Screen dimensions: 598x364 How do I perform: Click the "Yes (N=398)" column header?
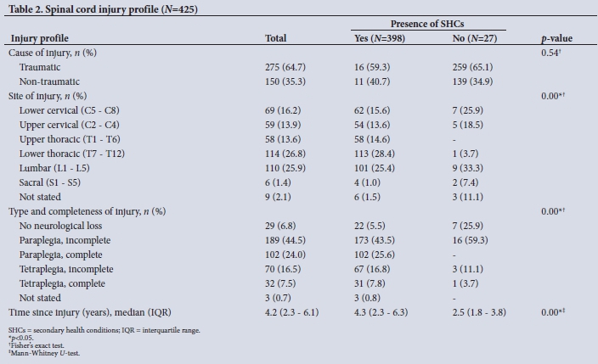point(381,38)
